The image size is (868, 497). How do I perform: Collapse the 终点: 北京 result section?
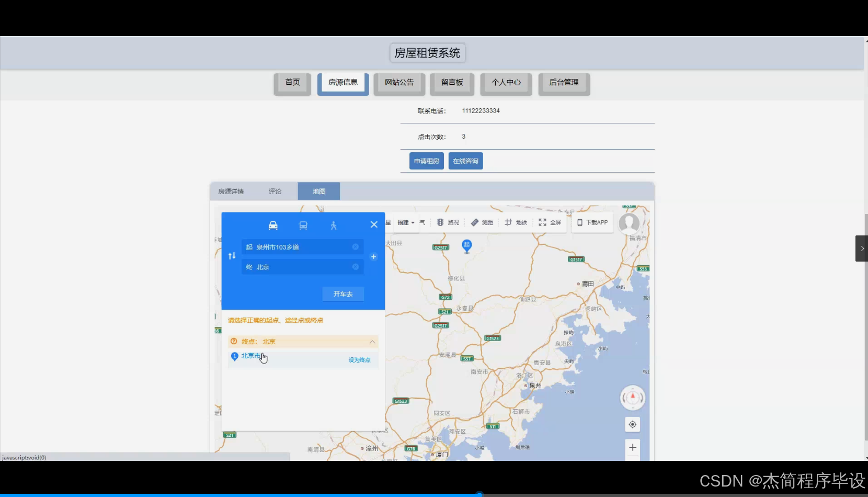pyautogui.click(x=372, y=342)
